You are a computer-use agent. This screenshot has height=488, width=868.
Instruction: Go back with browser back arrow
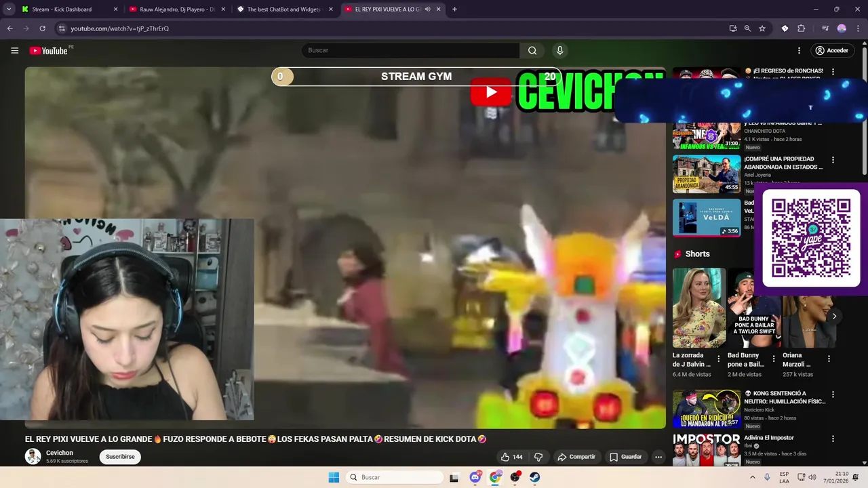pos(9,28)
